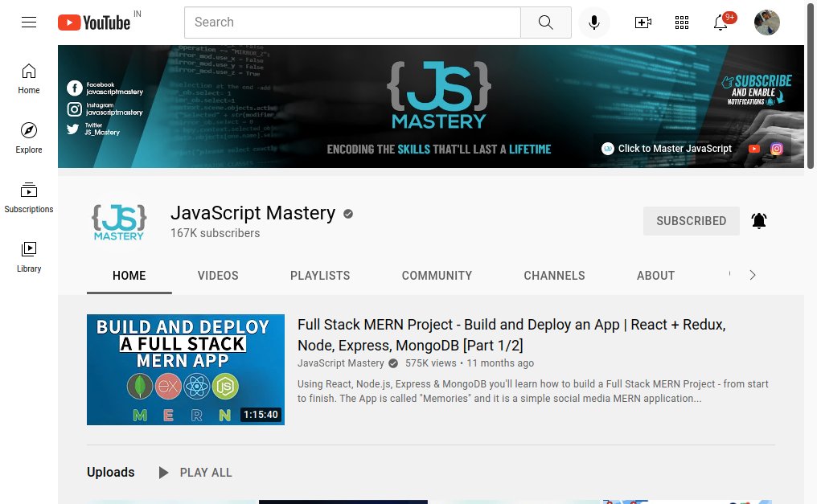Screen dimensions: 817x504
Task: Open Subscriptions in the sidebar
Action: [x=29, y=198]
